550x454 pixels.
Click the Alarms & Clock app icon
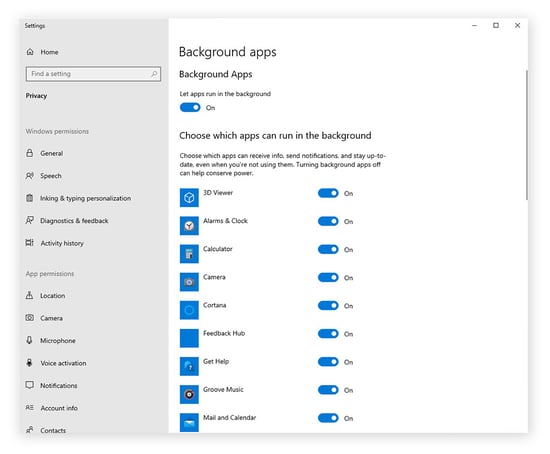pyautogui.click(x=189, y=226)
